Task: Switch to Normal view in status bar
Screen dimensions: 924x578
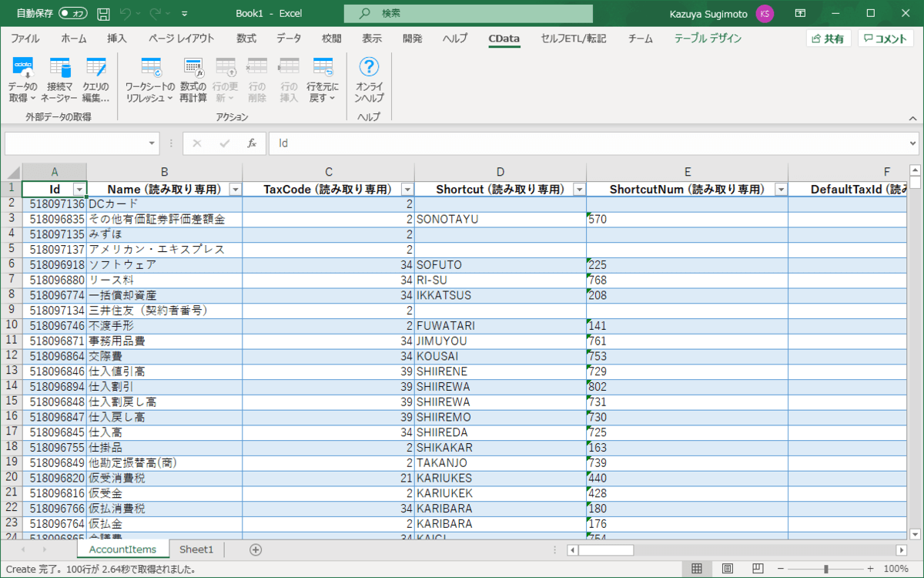Action: [697, 569]
